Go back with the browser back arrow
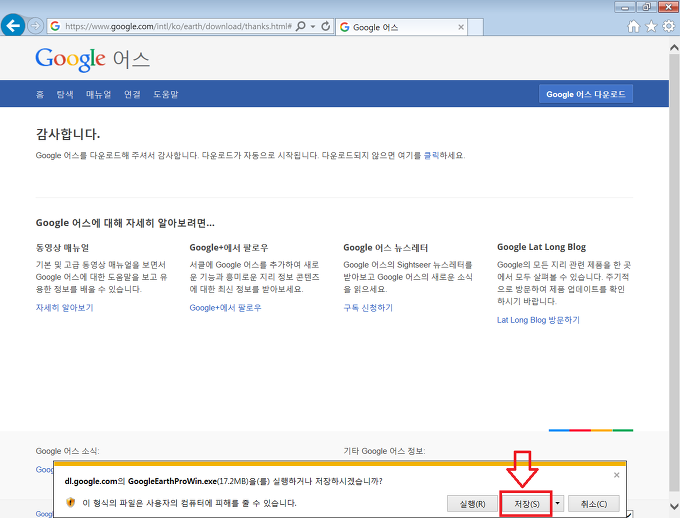This screenshot has width=680, height=518. (x=13, y=26)
